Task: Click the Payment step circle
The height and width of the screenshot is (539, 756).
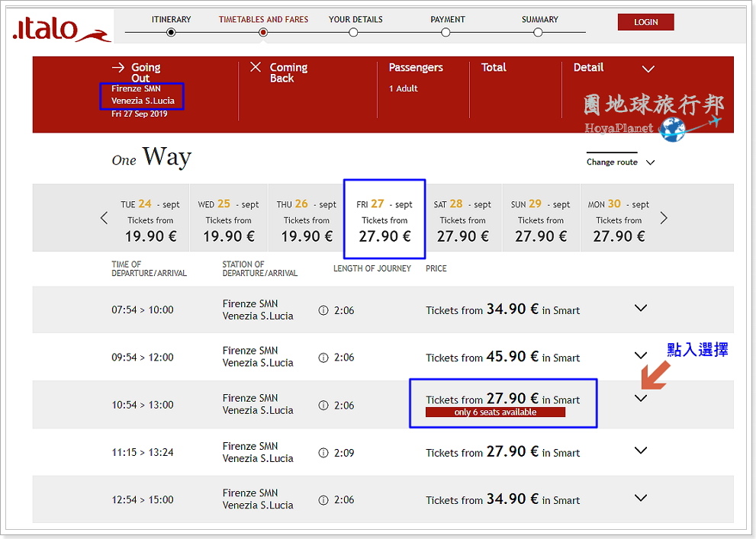Action: tap(446, 32)
